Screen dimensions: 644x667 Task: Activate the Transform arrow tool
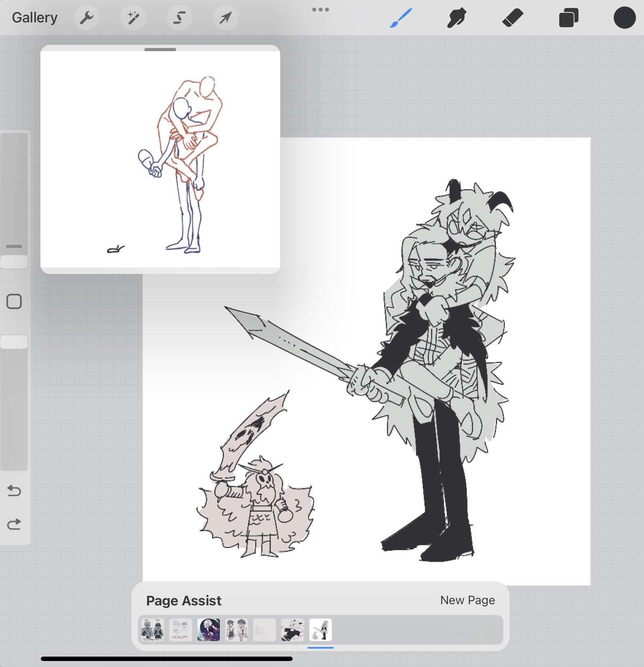(x=226, y=18)
